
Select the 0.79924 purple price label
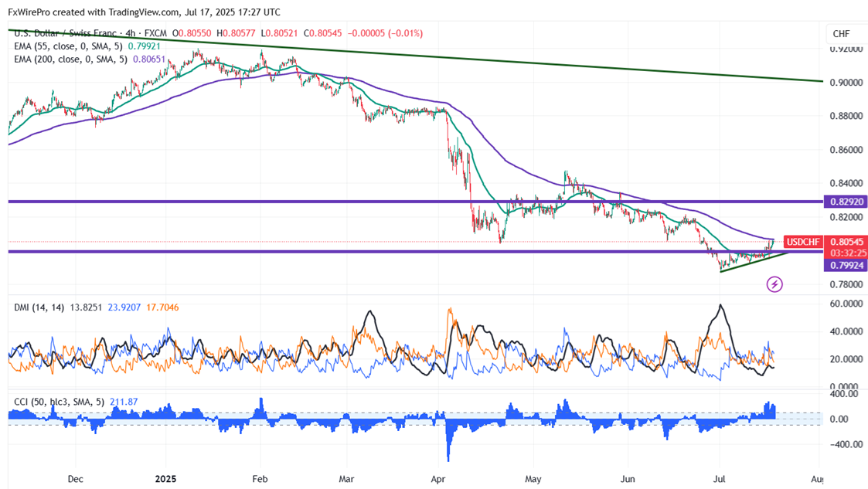[846, 266]
